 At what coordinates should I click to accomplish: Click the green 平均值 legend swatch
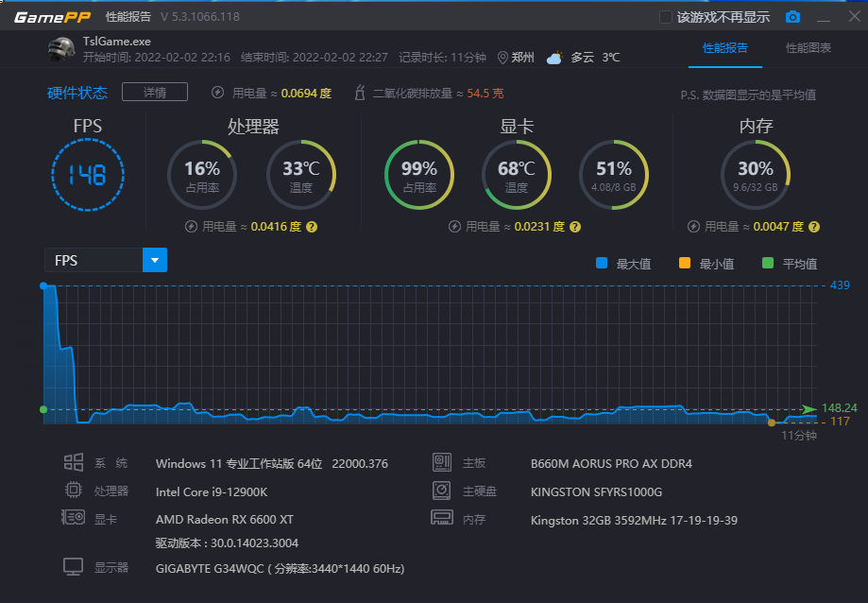(x=768, y=263)
